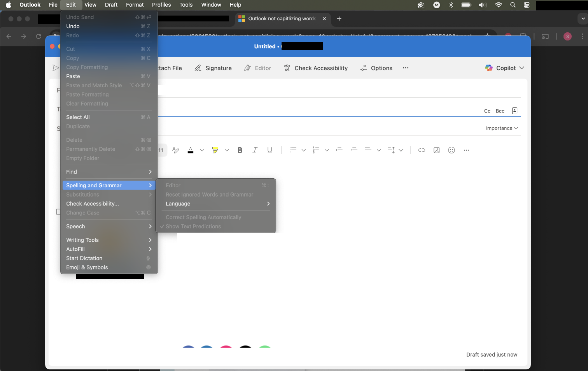Open the Speech submenu entry

tap(109, 226)
